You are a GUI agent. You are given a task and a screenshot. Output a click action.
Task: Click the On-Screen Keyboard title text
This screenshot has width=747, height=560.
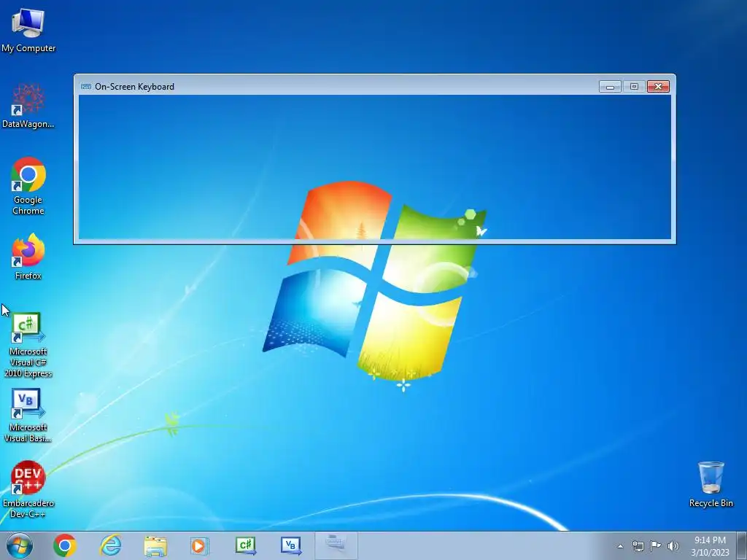[134, 87]
